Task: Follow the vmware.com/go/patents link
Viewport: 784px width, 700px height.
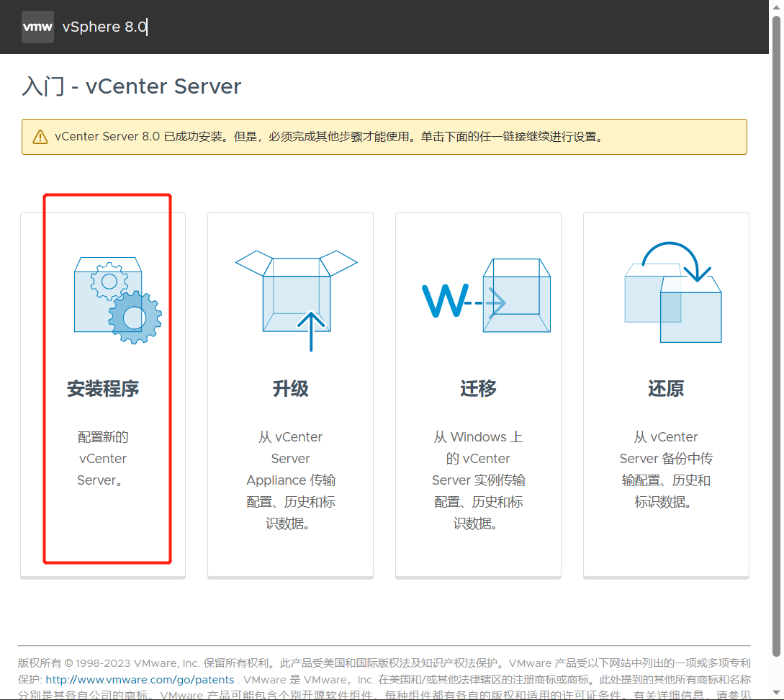Action: [140, 680]
